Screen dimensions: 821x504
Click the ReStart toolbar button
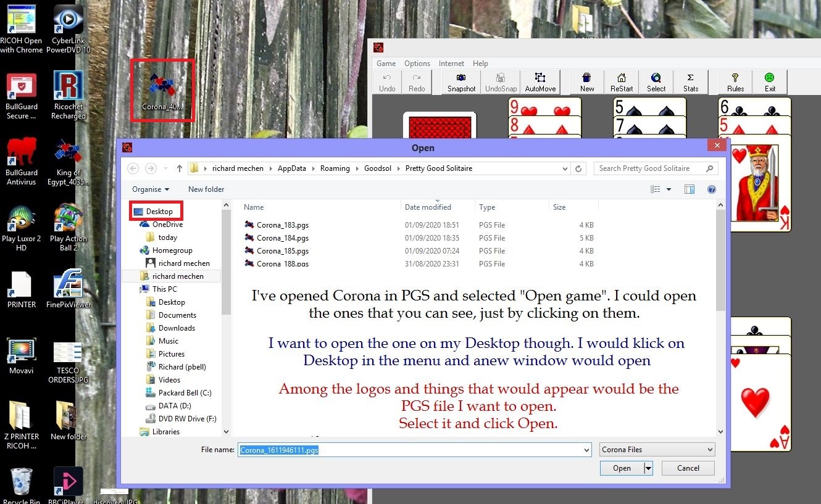(622, 82)
